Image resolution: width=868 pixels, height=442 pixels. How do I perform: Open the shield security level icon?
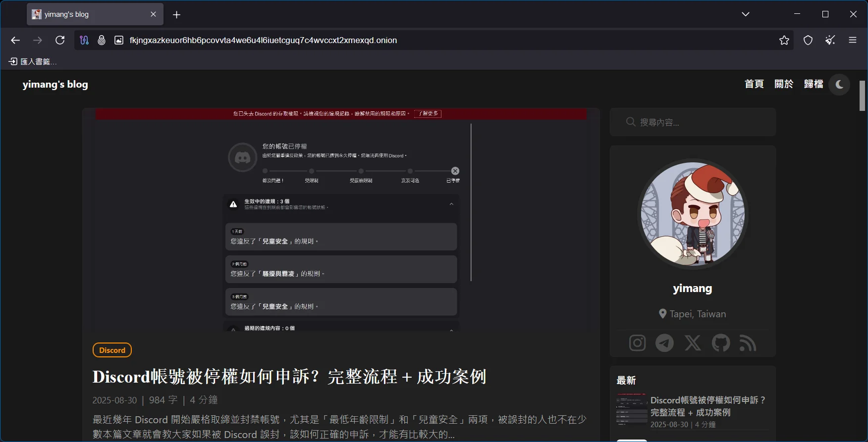click(808, 40)
